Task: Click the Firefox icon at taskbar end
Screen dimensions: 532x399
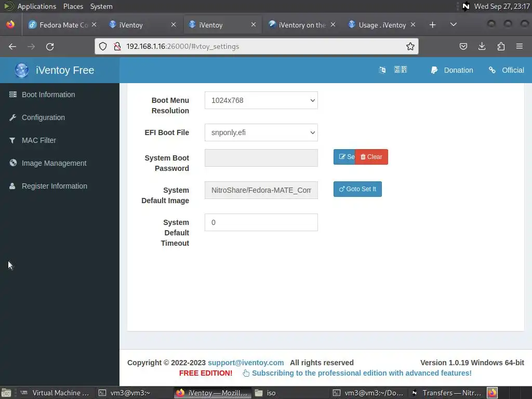Action: tap(493, 393)
